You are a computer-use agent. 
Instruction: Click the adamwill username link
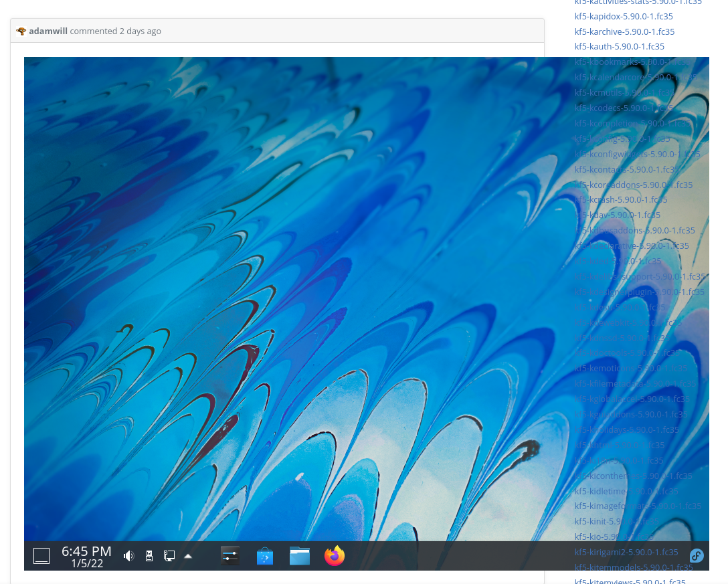[48, 31]
